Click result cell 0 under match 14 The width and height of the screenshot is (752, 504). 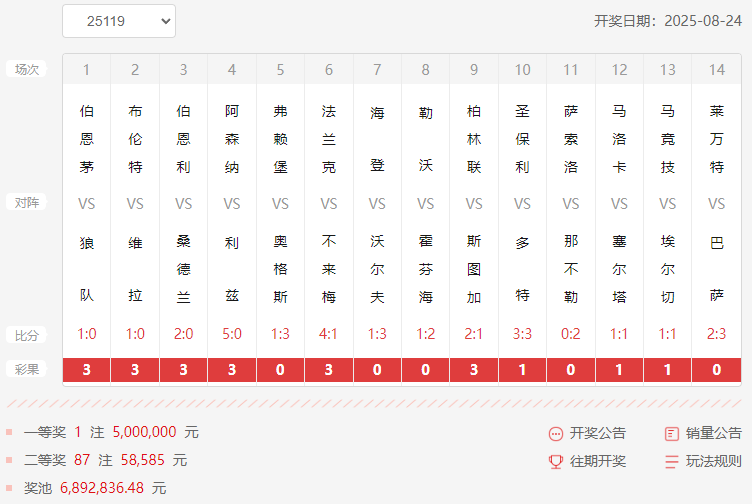coord(717,370)
